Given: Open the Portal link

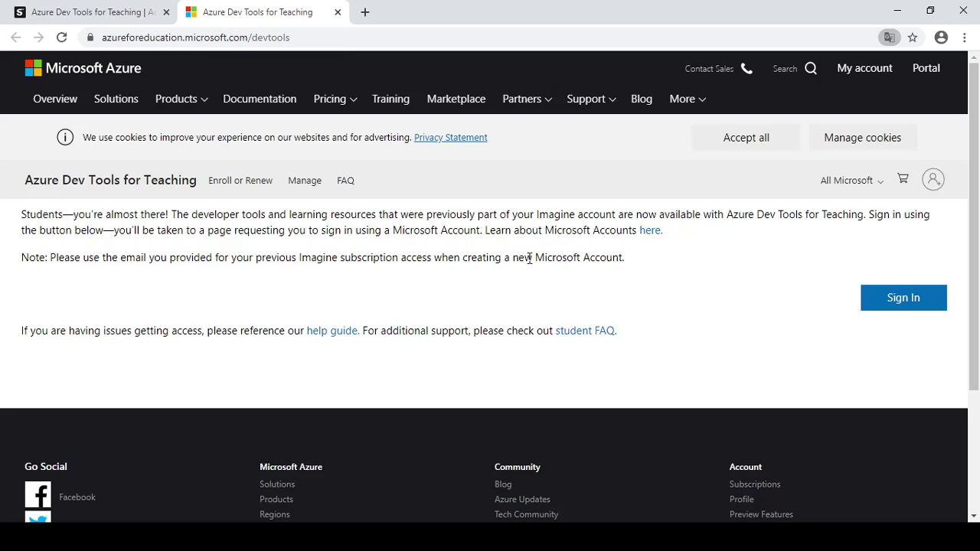Looking at the screenshot, I should [926, 68].
